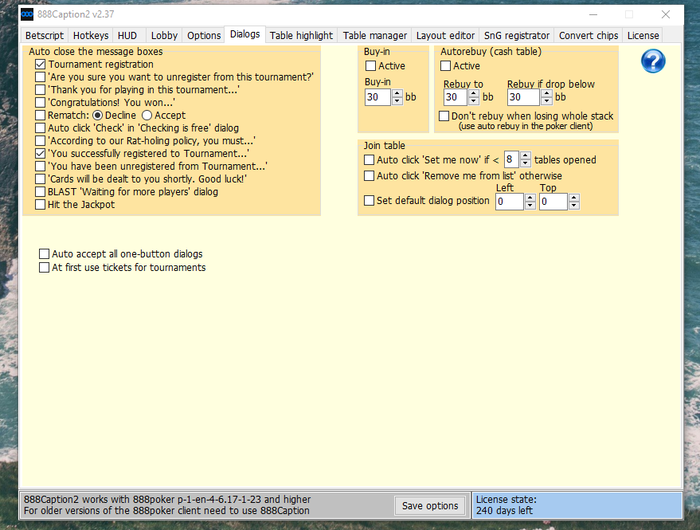The image size is (700, 530).
Task: Check 'Cards will be dealt to you shortly'
Action: coord(40,179)
